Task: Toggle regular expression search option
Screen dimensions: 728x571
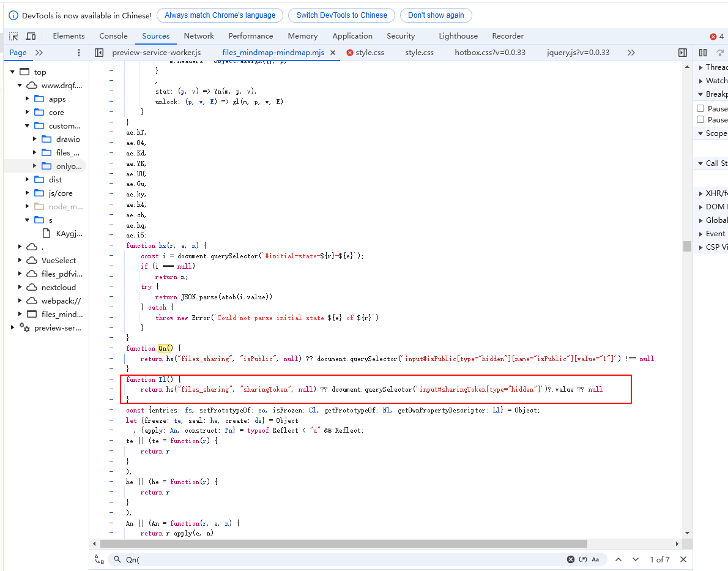Action: coord(583,559)
